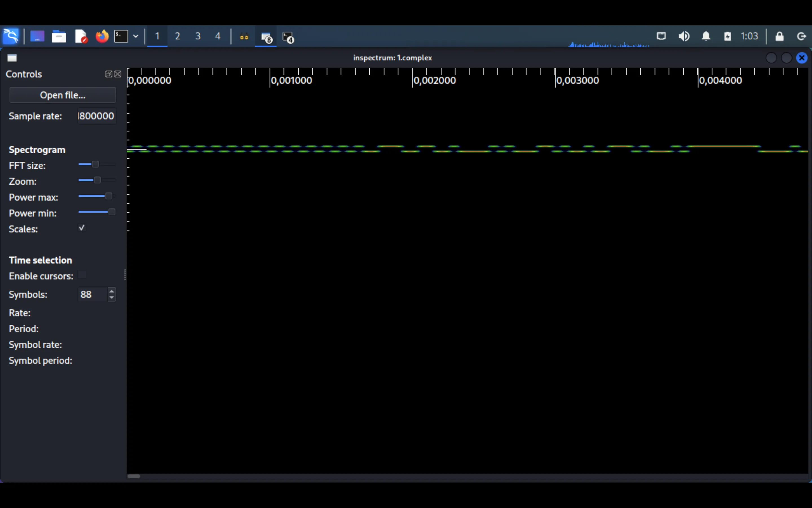Open the terminal emulator launcher
The height and width of the screenshot is (508, 812).
click(121, 36)
